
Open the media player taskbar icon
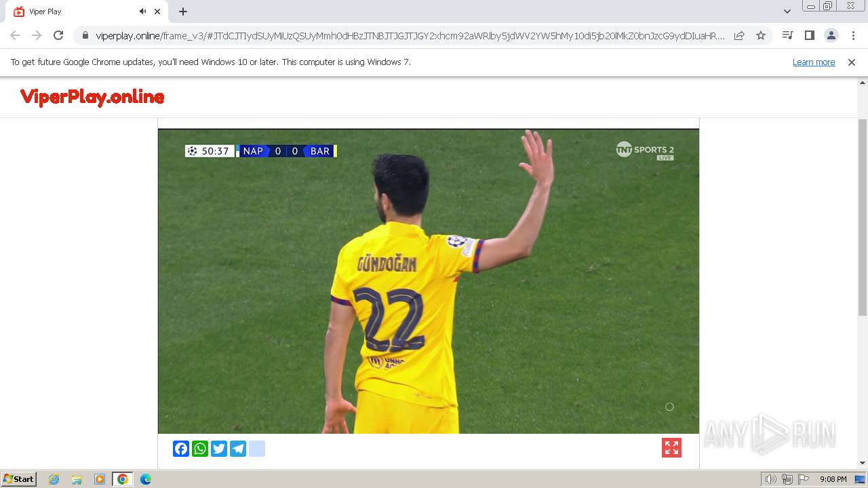(x=100, y=479)
